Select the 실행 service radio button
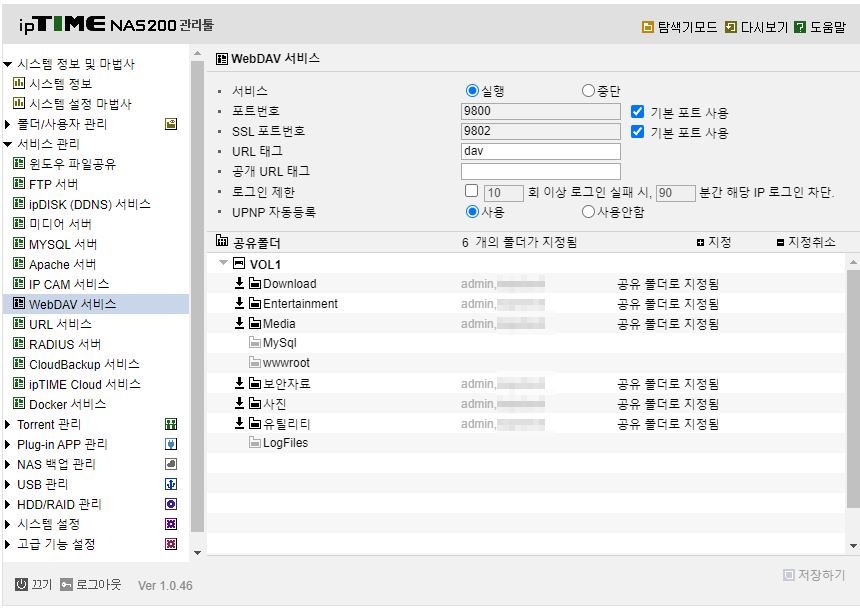The image size is (860, 615). 472,91
